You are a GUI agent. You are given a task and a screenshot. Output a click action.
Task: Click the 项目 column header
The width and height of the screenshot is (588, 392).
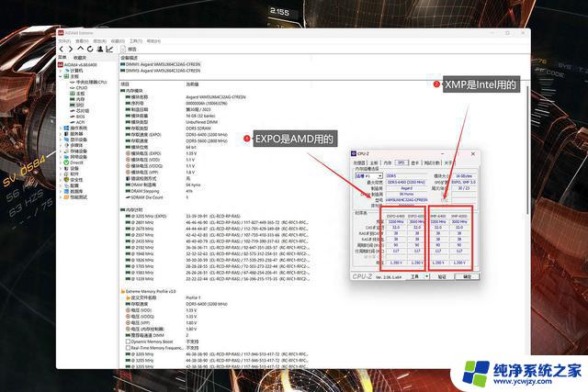pos(125,84)
